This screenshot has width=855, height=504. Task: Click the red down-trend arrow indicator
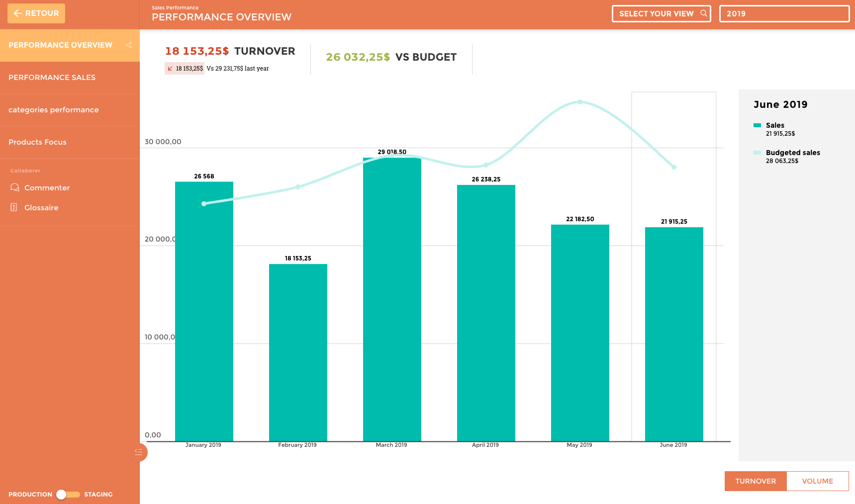[170, 69]
